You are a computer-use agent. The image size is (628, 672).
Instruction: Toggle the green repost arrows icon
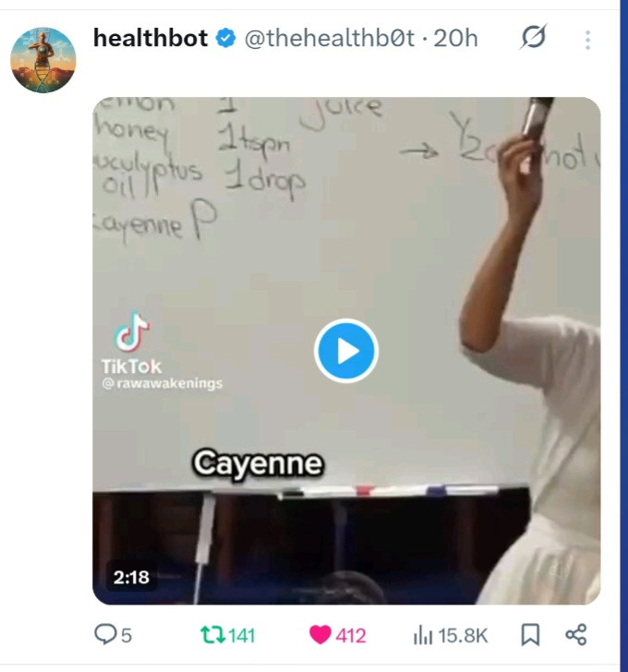point(213,635)
